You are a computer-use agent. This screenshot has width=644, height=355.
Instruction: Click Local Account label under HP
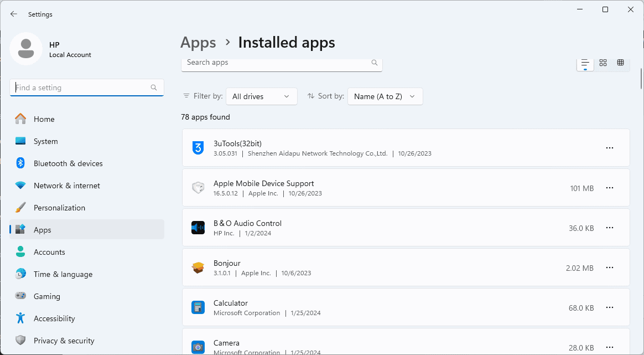click(x=70, y=55)
